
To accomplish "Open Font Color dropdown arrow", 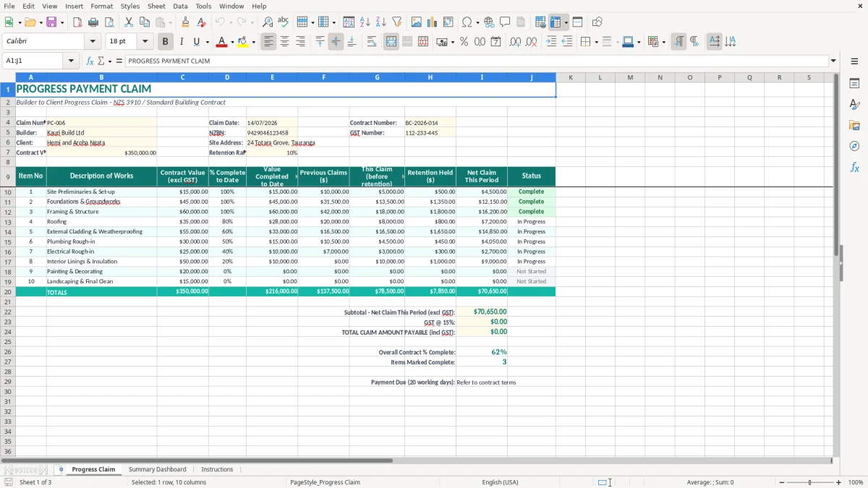I will [231, 42].
